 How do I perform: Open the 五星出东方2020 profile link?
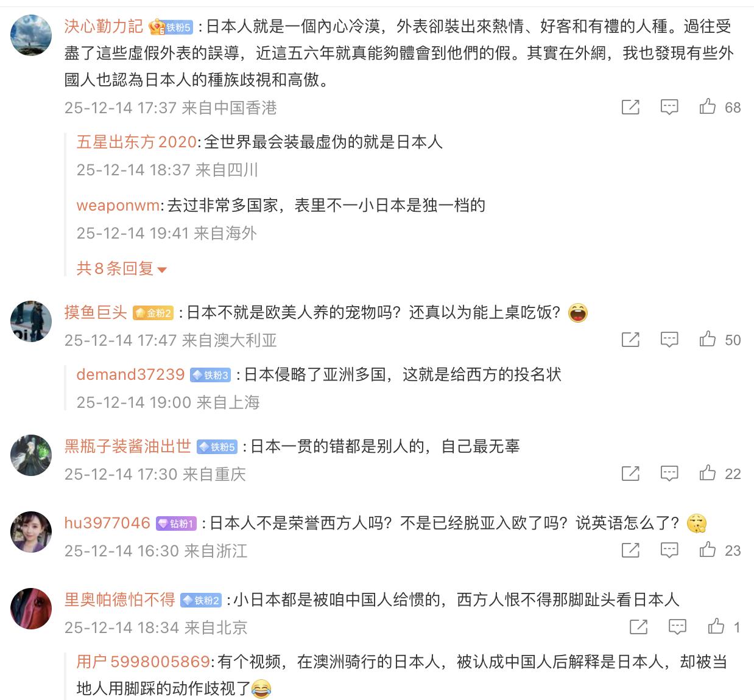pyautogui.click(x=136, y=142)
